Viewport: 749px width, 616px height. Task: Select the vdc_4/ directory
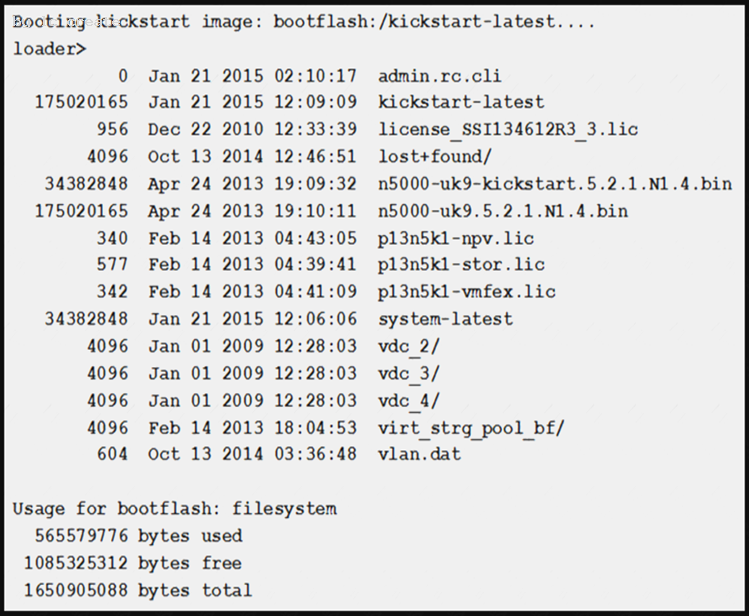click(408, 401)
